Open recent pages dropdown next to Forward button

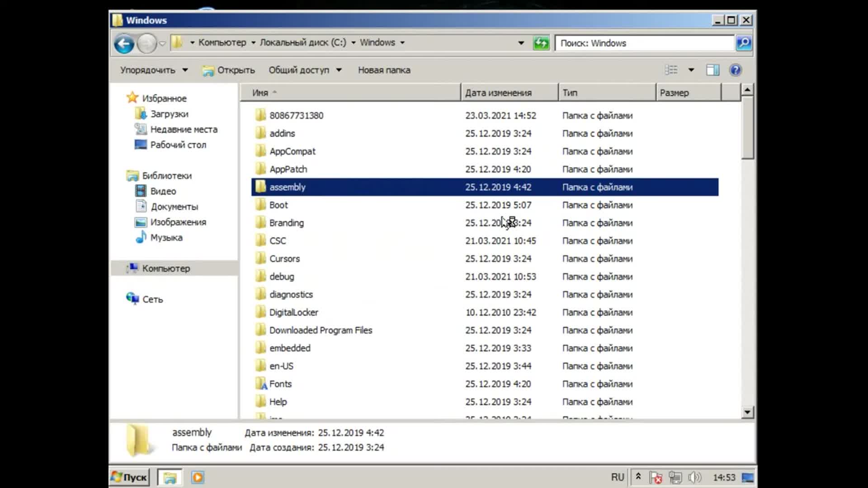[162, 43]
